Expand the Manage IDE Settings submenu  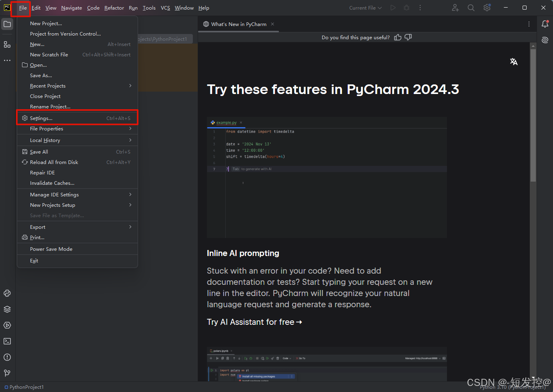[x=54, y=194]
